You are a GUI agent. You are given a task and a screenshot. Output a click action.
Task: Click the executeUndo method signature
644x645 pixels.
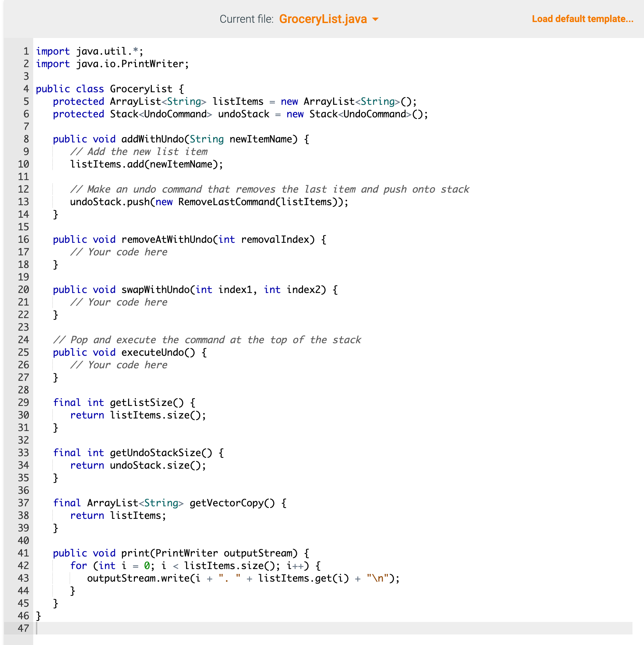point(130,352)
